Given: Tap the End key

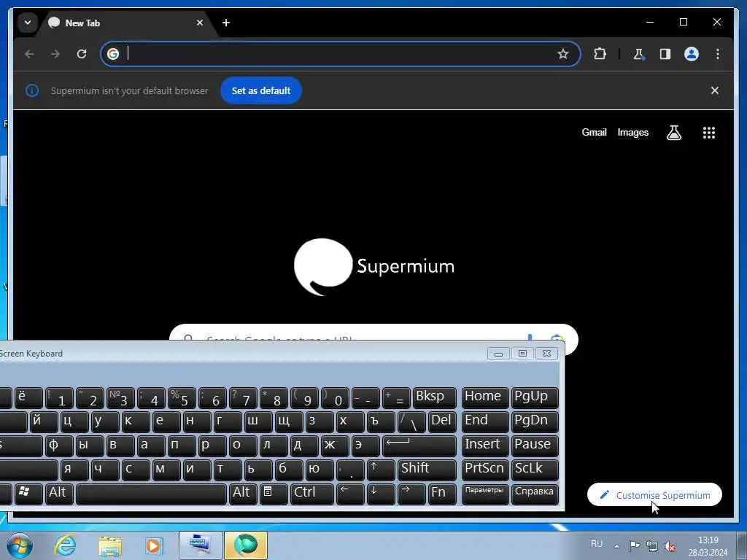Looking at the screenshot, I should (x=485, y=421).
